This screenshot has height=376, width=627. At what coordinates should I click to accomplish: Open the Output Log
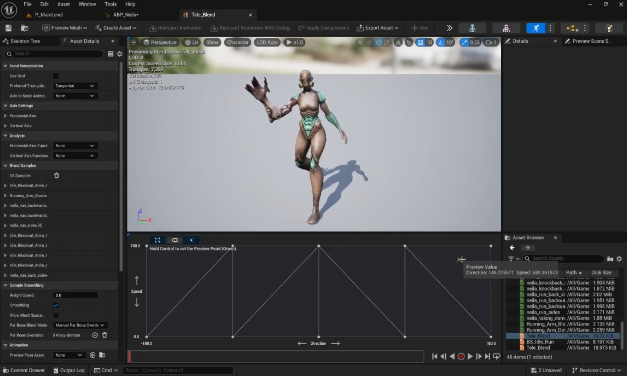click(x=69, y=370)
